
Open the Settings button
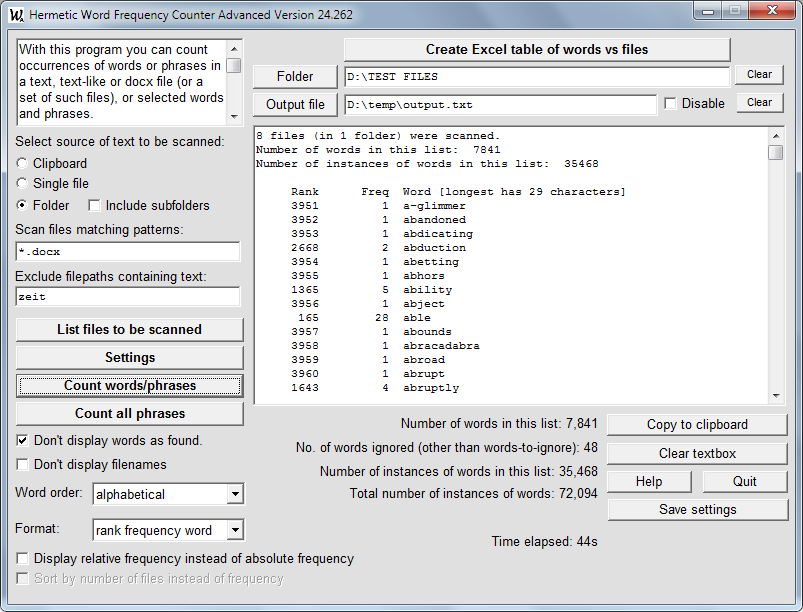[130, 357]
